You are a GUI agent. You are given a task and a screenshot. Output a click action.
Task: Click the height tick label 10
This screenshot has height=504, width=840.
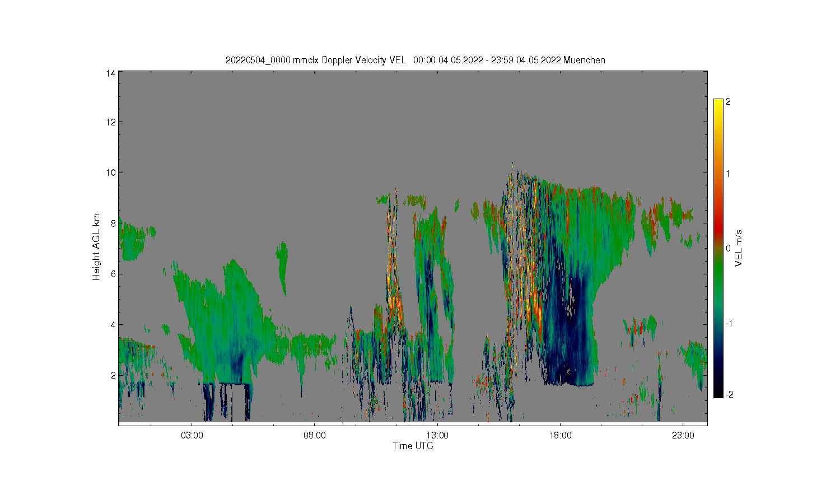pos(111,172)
